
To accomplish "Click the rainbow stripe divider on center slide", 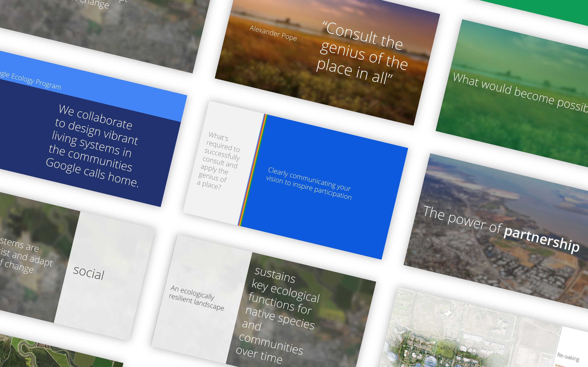I will 253,170.
